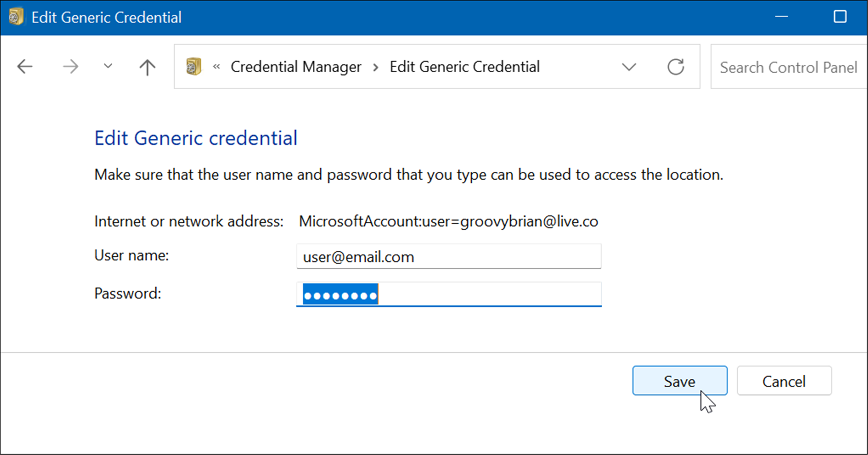868x455 pixels.
Task: Focus the User name field
Action: (x=448, y=256)
